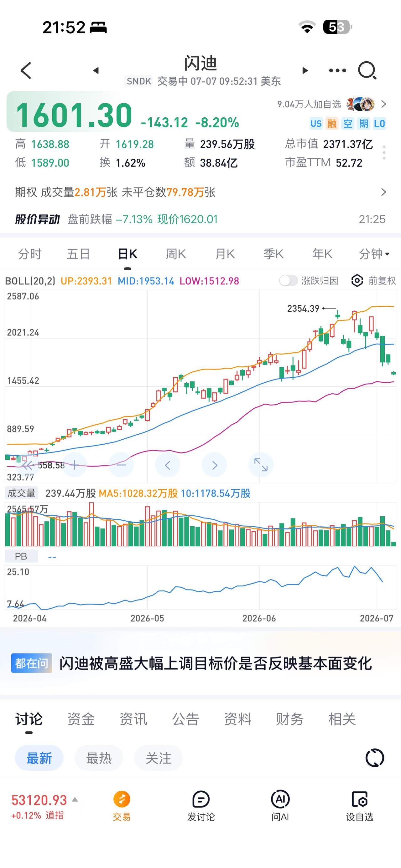
Task: Filter discussions by 关注
Action: tap(159, 758)
